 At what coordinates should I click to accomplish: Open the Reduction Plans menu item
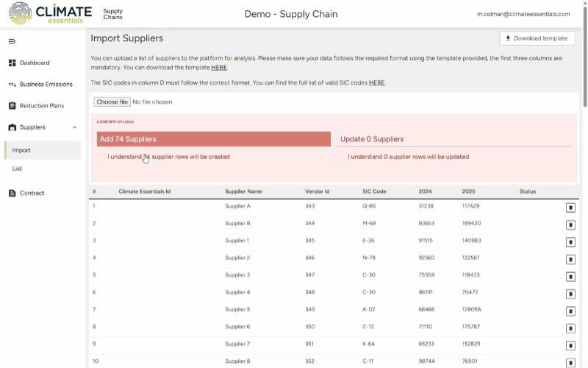pos(43,106)
